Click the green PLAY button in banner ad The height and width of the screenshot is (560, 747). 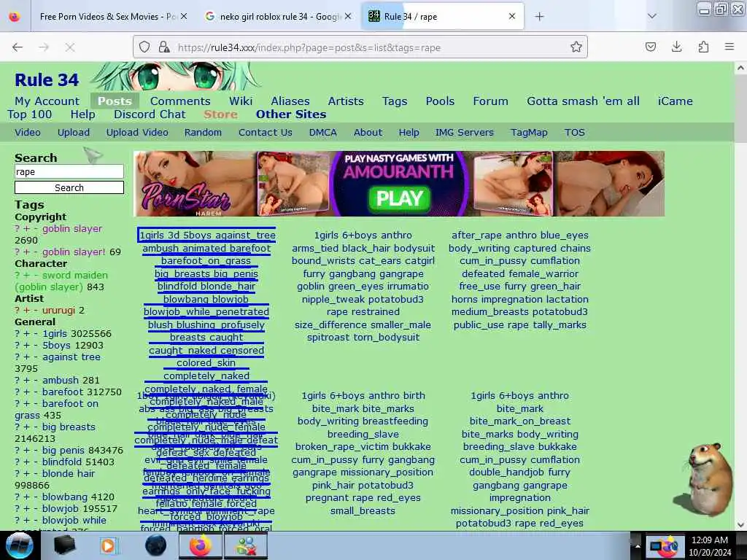coord(399,198)
